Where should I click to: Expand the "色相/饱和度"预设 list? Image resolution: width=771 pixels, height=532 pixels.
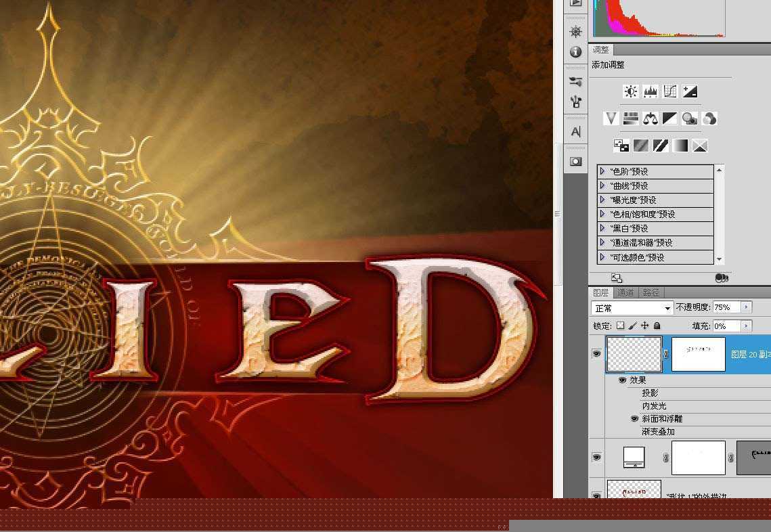(602, 214)
